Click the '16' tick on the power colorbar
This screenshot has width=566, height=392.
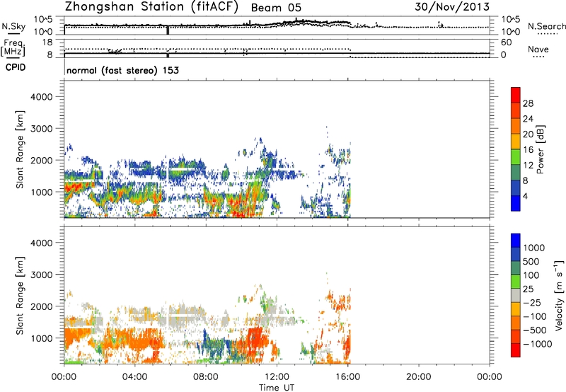point(528,150)
